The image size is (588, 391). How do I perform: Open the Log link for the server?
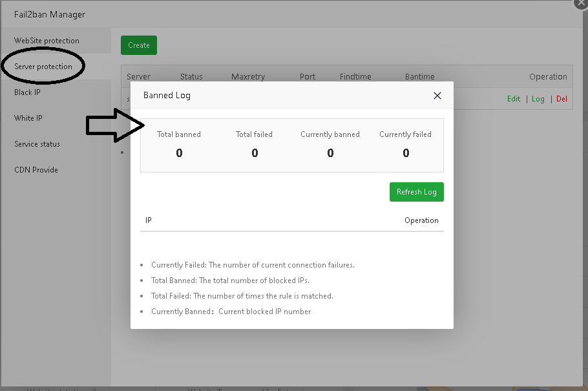click(x=538, y=99)
